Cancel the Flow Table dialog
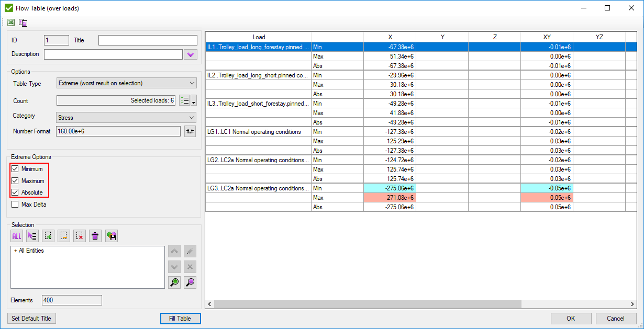Image resolution: width=644 pixels, height=329 pixels. (x=616, y=319)
